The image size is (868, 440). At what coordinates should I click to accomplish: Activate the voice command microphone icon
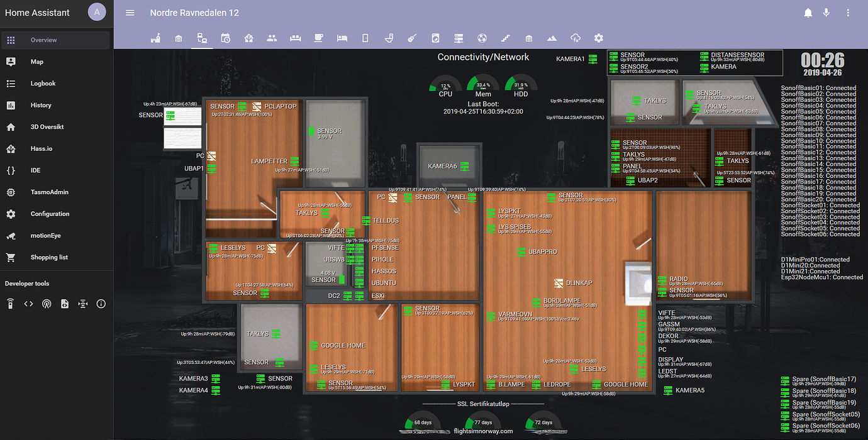pyautogui.click(x=826, y=12)
